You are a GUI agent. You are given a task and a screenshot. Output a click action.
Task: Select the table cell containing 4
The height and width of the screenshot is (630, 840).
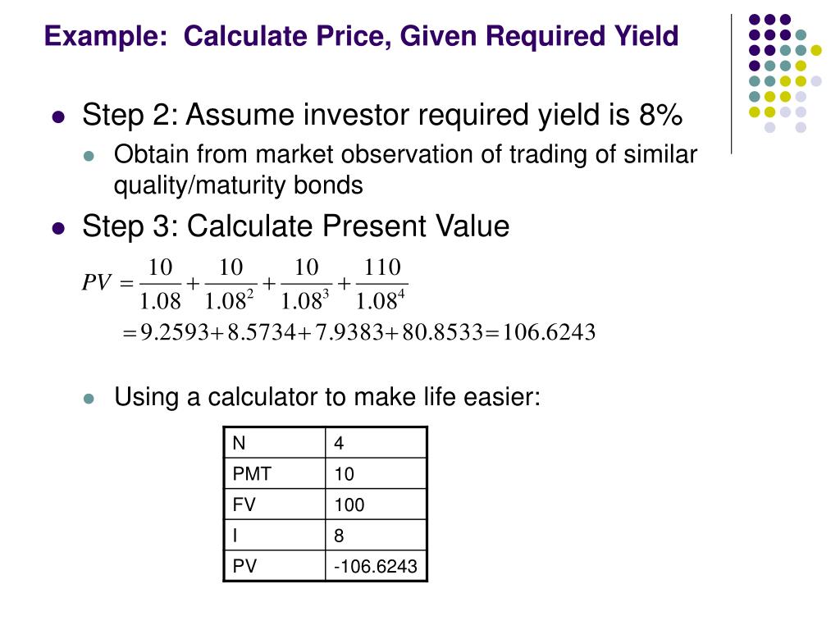[x=376, y=444]
